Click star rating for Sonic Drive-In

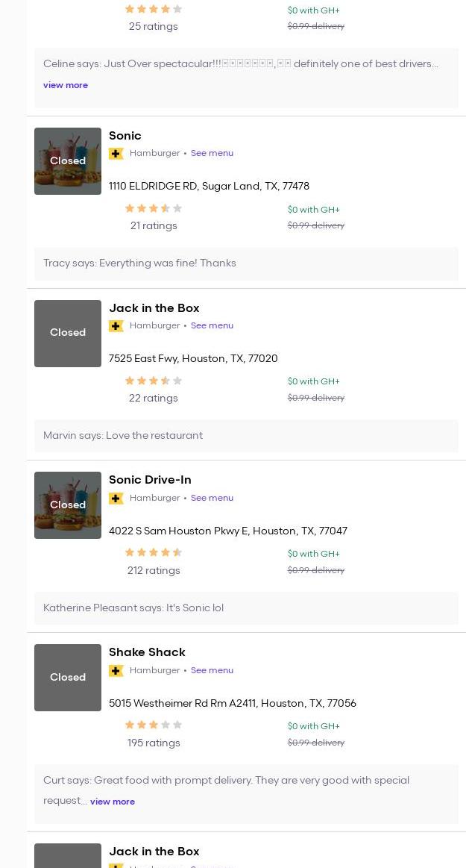tap(154, 552)
